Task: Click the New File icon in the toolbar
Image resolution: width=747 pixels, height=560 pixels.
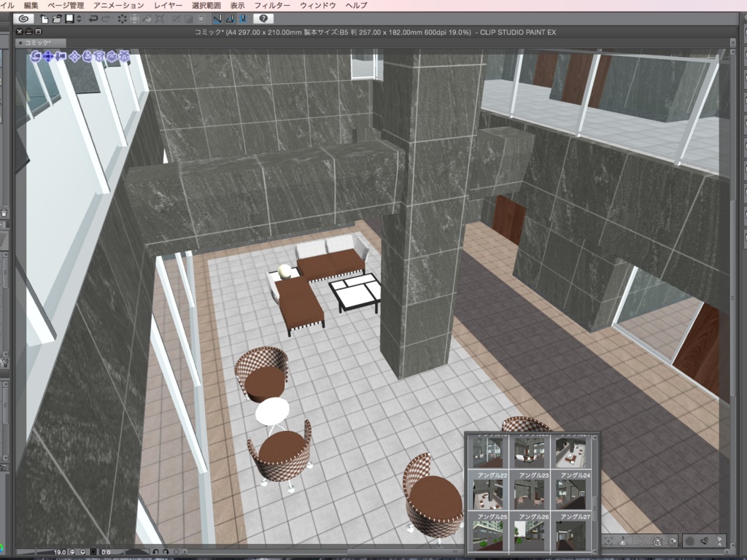Action: [x=44, y=20]
